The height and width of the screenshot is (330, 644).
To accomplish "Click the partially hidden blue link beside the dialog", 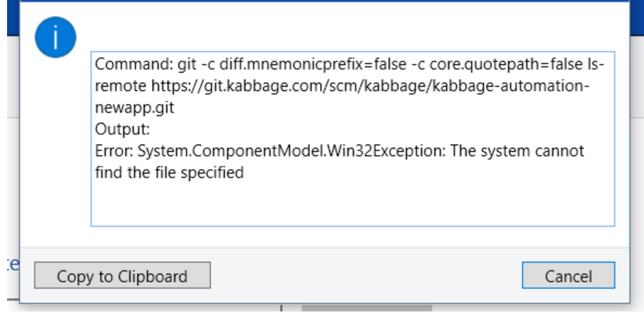I will 13,264.
